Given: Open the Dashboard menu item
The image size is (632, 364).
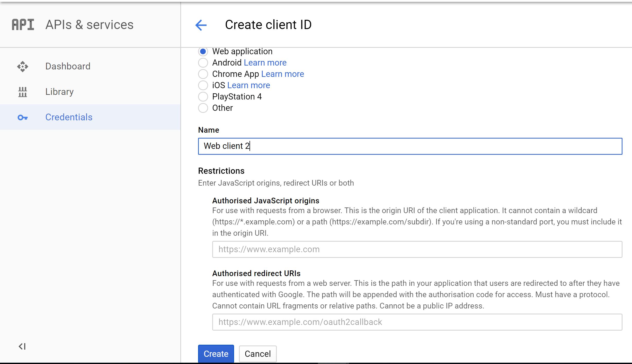Looking at the screenshot, I should pos(68,66).
